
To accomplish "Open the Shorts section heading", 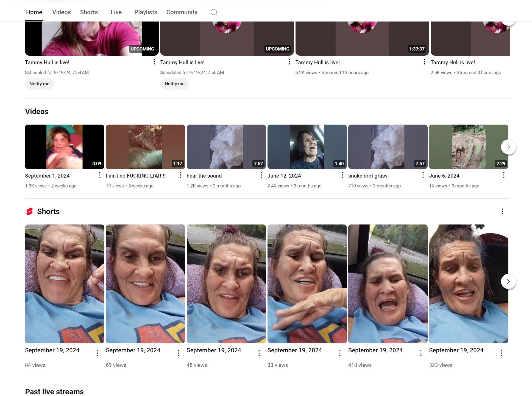I will tap(48, 212).
